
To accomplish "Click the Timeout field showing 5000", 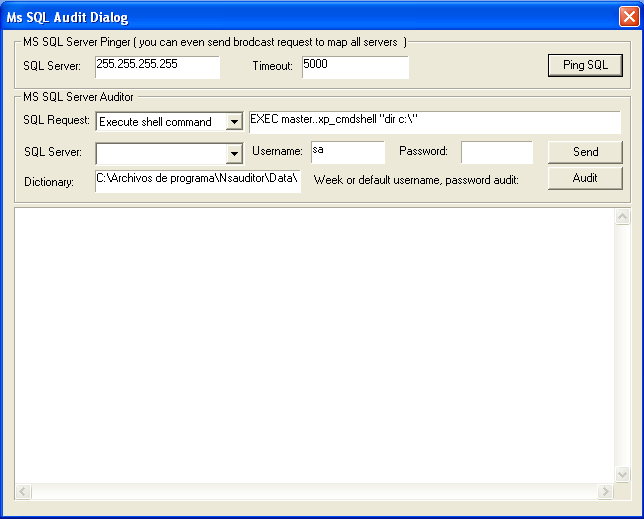I will tap(355, 67).
